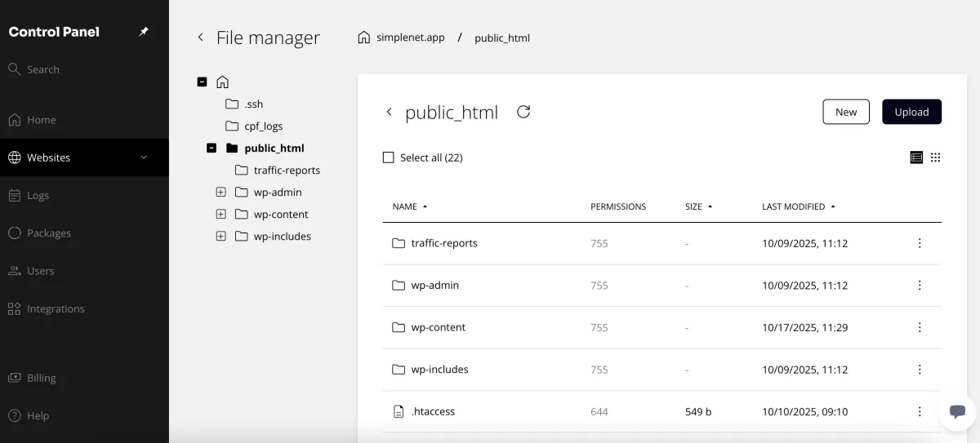Viewport: 980px width, 443px height.
Task: Click the PERMISSIONS column header
Action: click(x=618, y=207)
